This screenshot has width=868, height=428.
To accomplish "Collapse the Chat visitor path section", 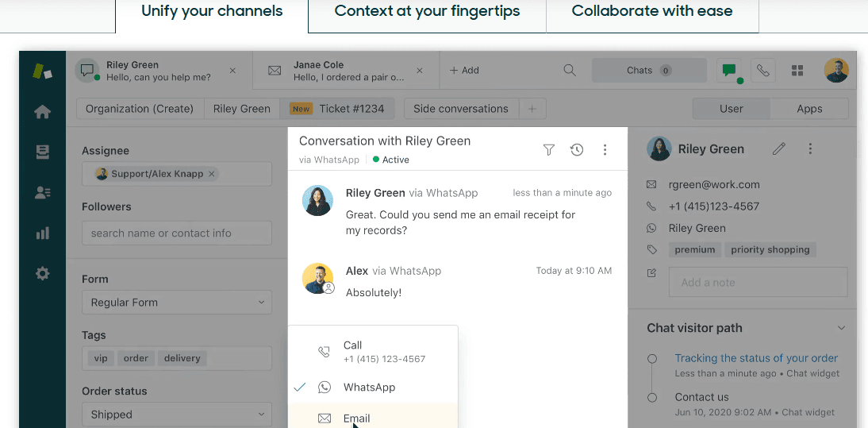I will [x=842, y=328].
